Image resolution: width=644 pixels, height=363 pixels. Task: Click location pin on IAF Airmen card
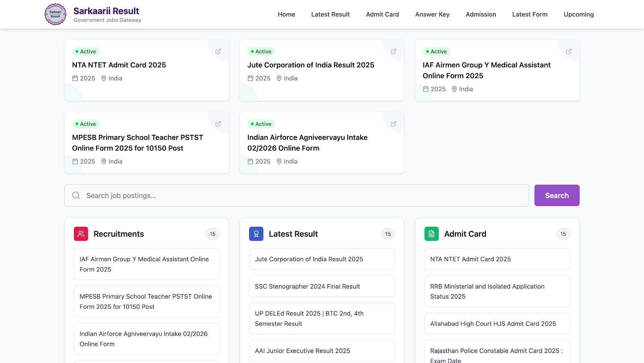(x=454, y=89)
